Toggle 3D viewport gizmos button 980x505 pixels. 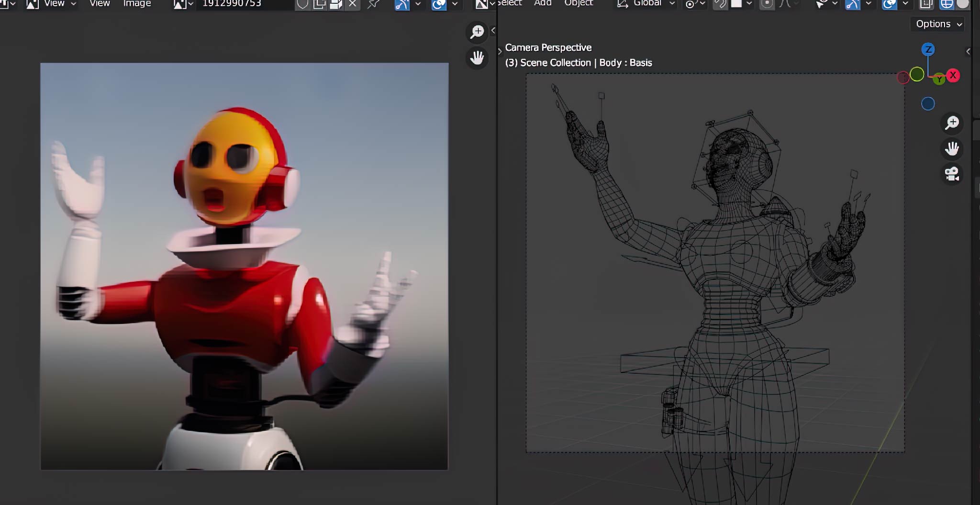(853, 4)
